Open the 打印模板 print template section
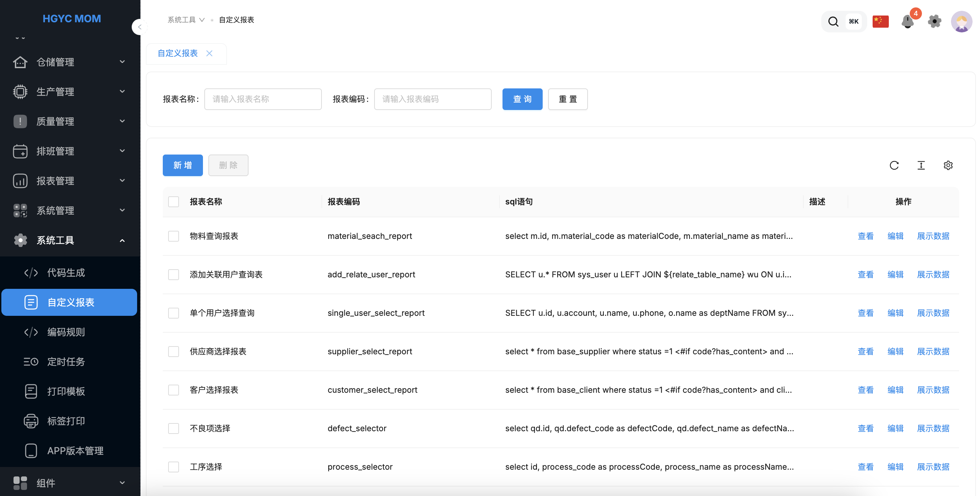This screenshot has width=980, height=496. [66, 391]
